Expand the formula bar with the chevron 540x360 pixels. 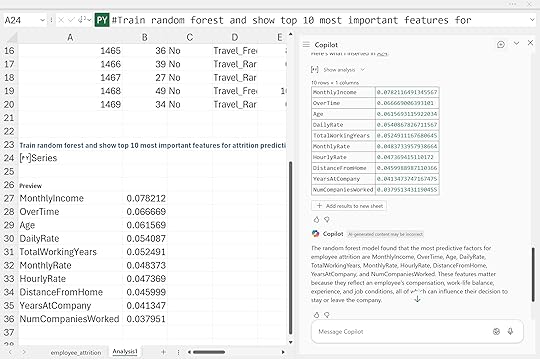point(532,20)
